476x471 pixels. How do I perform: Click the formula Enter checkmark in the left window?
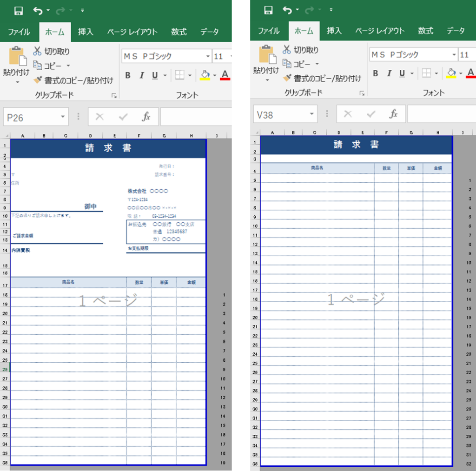click(123, 117)
